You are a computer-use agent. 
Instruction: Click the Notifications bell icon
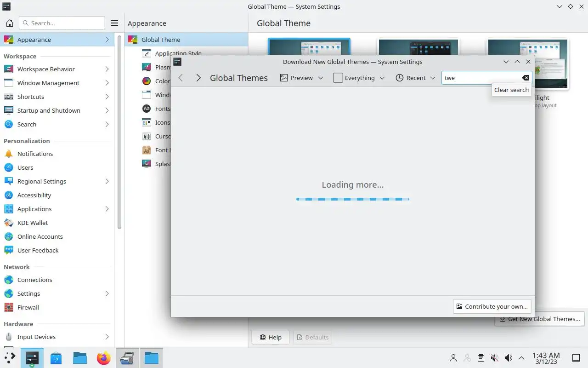point(9,154)
